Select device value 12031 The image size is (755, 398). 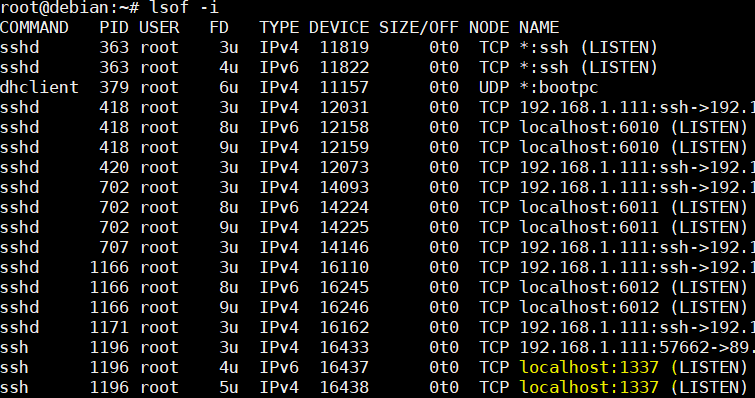(x=344, y=107)
